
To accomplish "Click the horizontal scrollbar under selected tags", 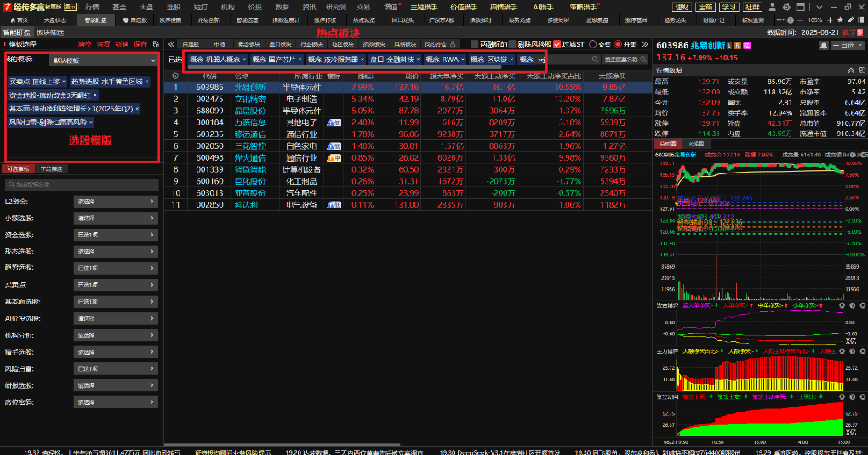I will click(344, 67).
